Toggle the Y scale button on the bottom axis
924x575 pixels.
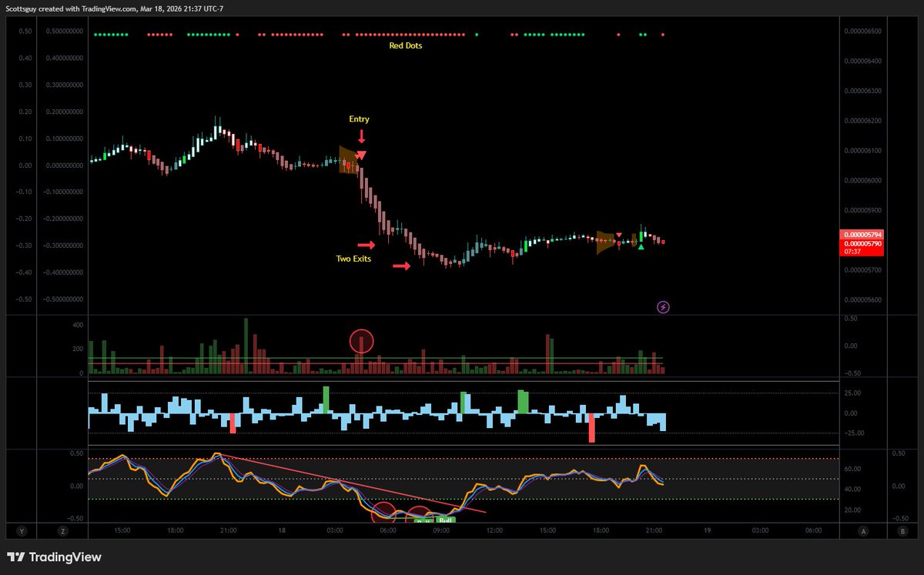tap(22, 530)
